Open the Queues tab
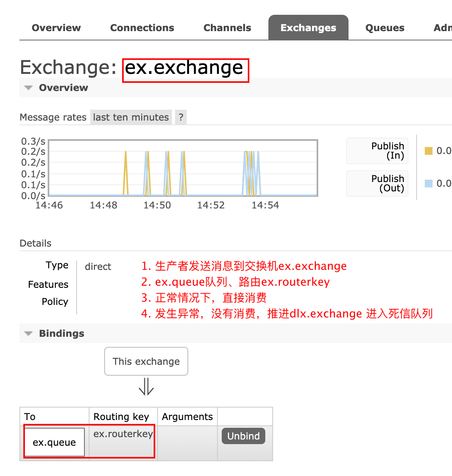This screenshot has width=452, height=476. [x=385, y=28]
